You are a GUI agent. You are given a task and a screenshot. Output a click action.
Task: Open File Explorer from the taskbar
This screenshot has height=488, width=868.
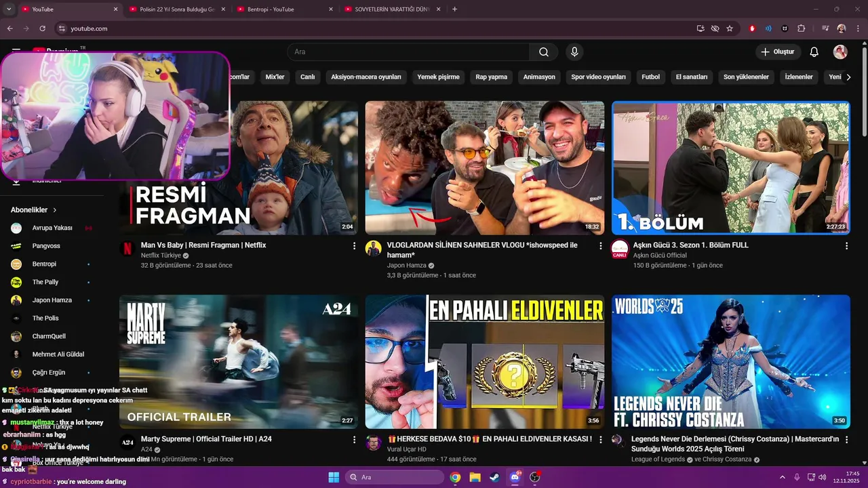[x=475, y=477]
